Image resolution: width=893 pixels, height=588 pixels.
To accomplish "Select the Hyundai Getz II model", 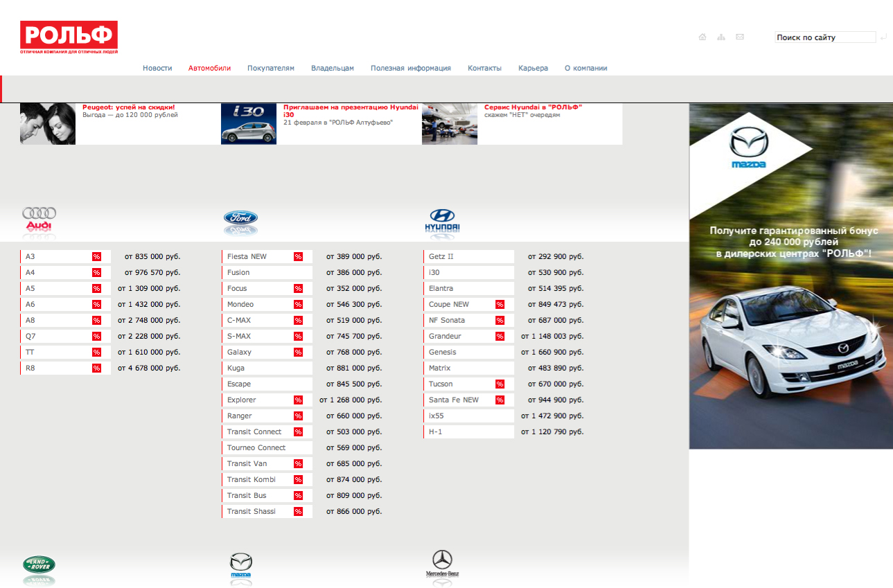I will [x=468, y=257].
